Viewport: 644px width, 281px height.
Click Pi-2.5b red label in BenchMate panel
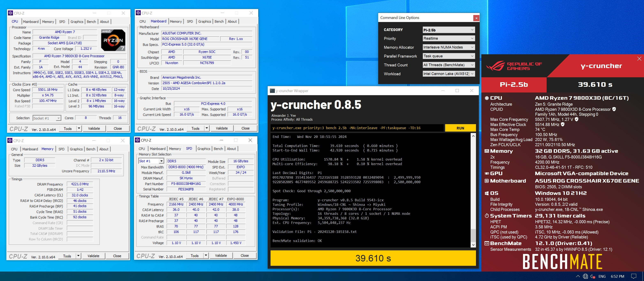[x=514, y=84]
